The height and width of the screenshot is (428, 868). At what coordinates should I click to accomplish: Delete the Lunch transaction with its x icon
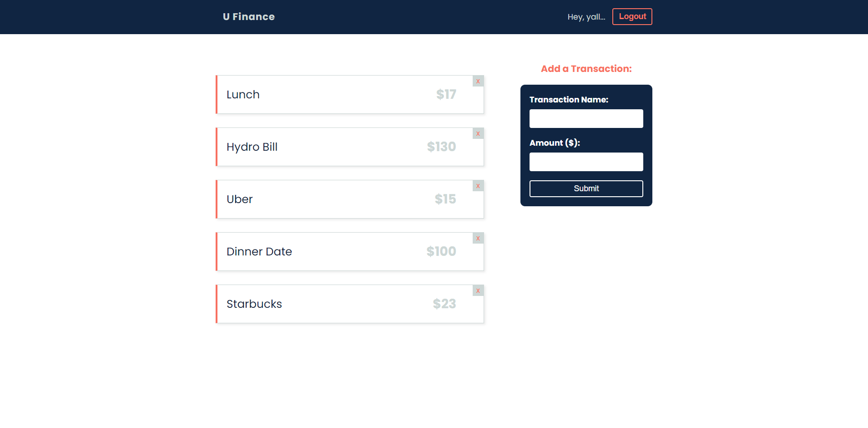click(x=478, y=81)
